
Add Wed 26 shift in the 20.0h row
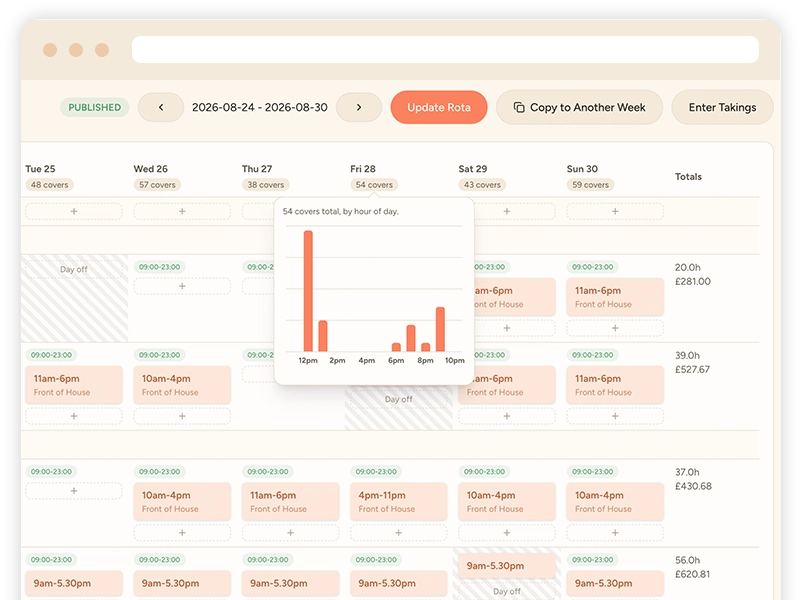point(182,286)
